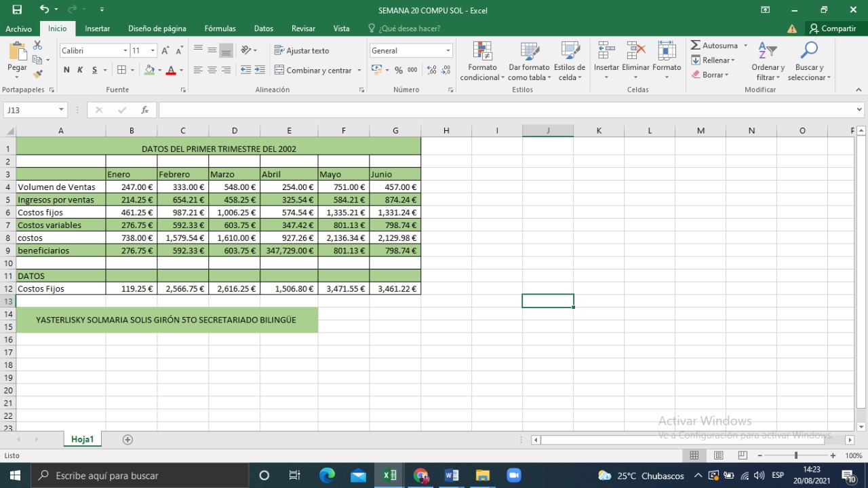Switch to Diseño de página tab
The height and width of the screenshot is (488, 868).
coord(157,29)
